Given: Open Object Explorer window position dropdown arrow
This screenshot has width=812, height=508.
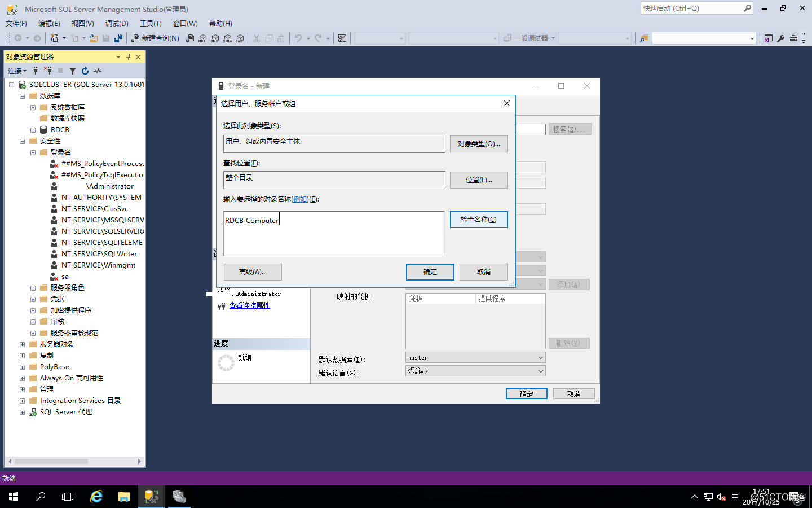Looking at the screenshot, I should [118, 56].
